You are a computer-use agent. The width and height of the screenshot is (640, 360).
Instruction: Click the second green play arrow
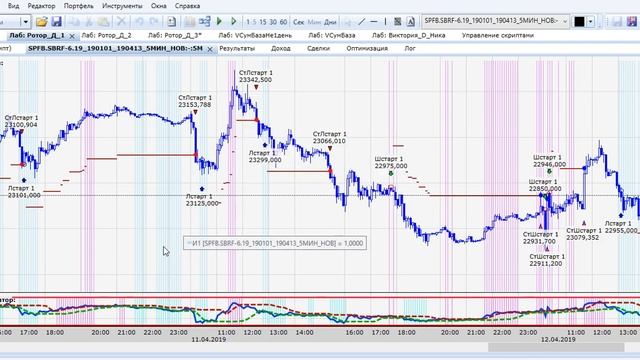pyautogui.click(x=233, y=21)
